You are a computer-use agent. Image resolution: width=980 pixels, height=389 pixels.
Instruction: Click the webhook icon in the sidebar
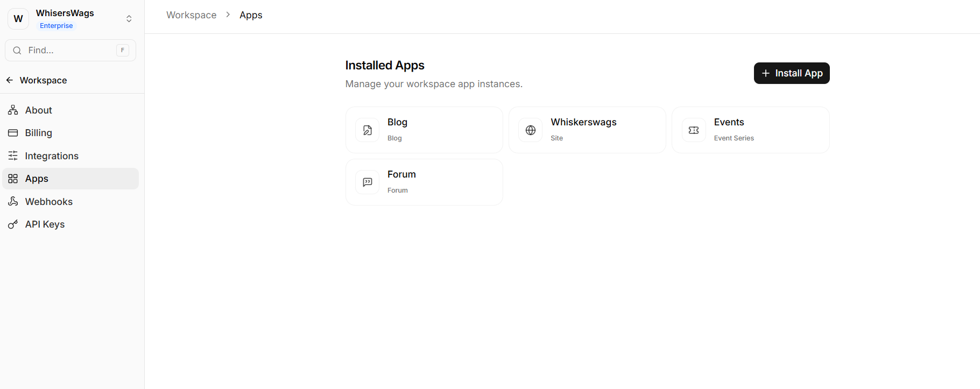point(13,201)
